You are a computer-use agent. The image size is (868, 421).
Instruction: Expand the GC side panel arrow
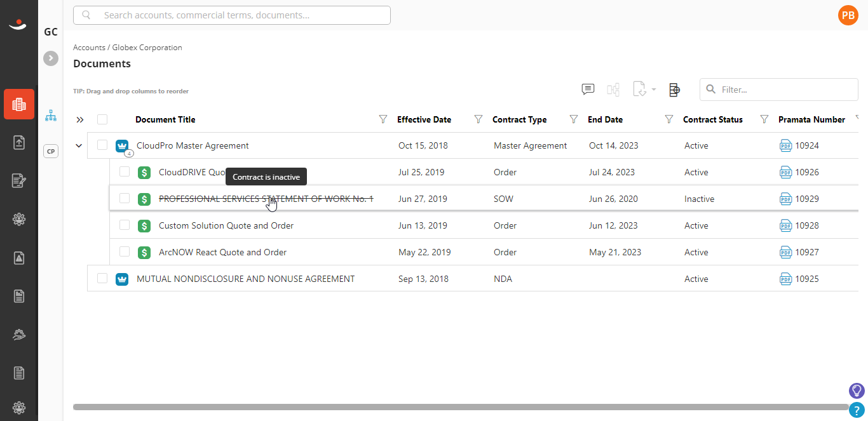pos(51,58)
